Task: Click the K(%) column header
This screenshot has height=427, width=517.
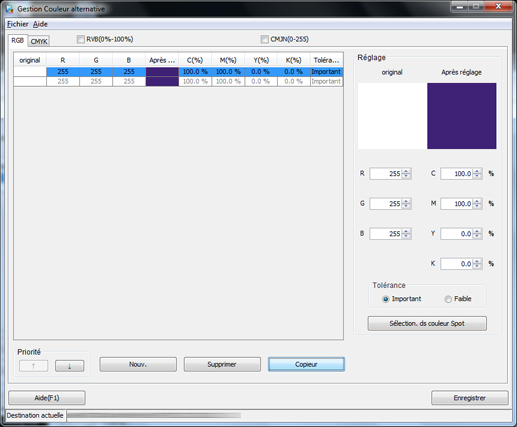Action: click(294, 60)
